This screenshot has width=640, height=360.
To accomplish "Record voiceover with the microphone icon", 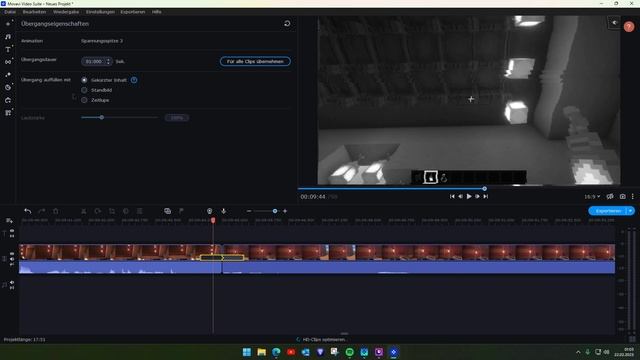I will 224,211.
